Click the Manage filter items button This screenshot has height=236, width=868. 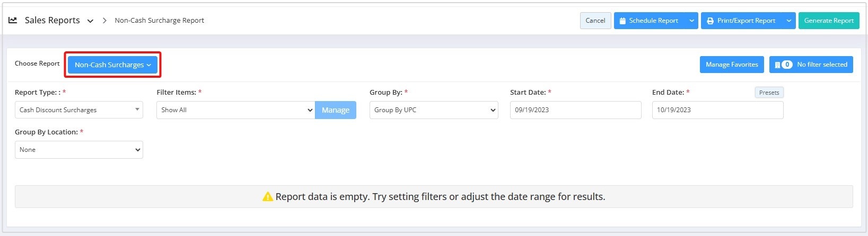point(336,110)
